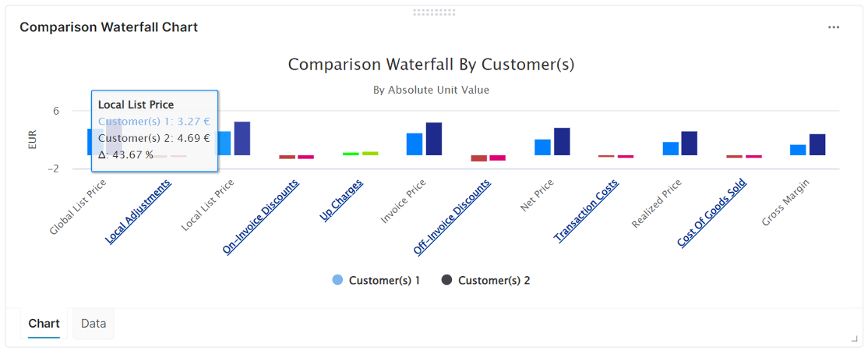Select the light blue Gross Margin bar
Screen dimensions: 868x351
tap(798, 150)
